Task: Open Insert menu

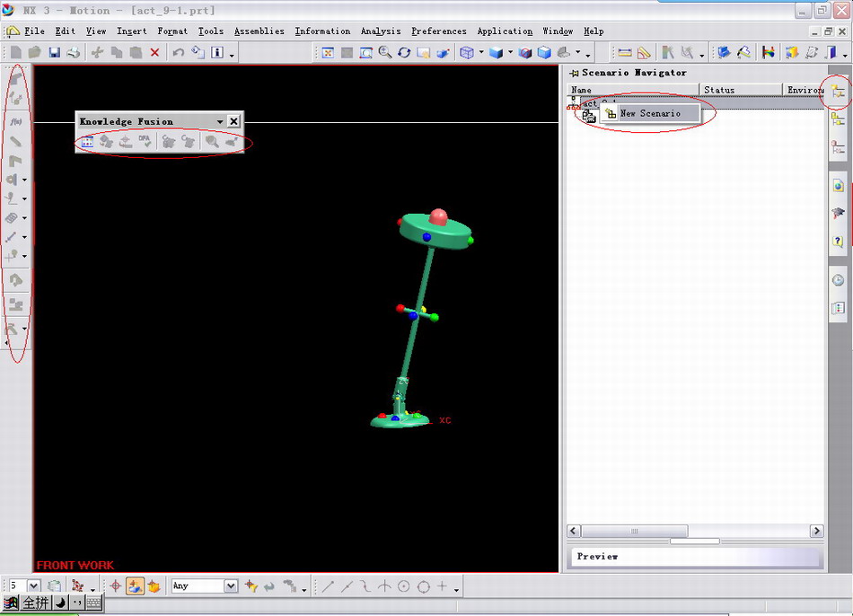Action: pyautogui.click(x=132, y=31)
